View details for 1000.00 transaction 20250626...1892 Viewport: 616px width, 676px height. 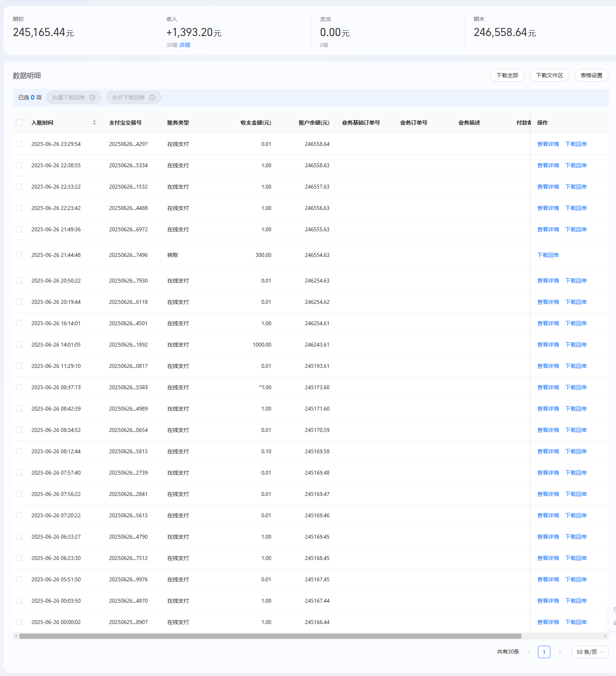click(548, 345)
